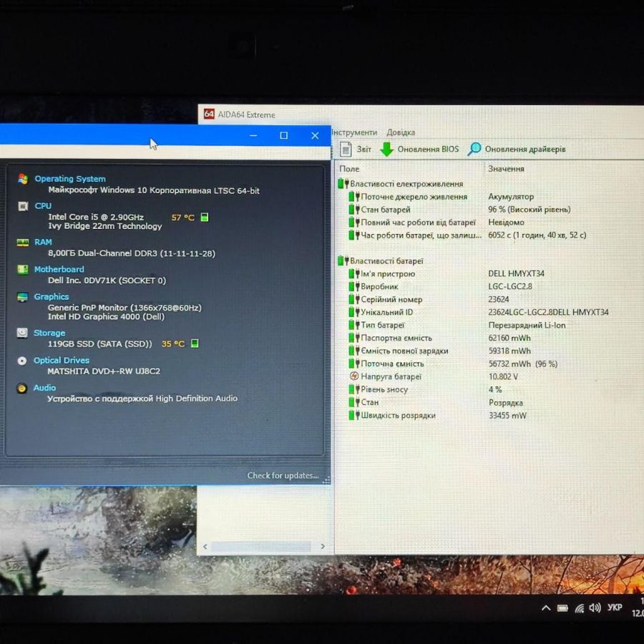Open the Storage section link
This screenshot has height=644, width=644.
(49, 333)
